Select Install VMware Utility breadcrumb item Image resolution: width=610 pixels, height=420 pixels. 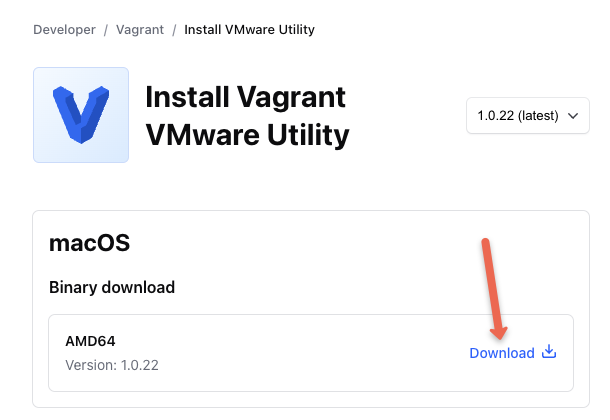click(249, 30)
